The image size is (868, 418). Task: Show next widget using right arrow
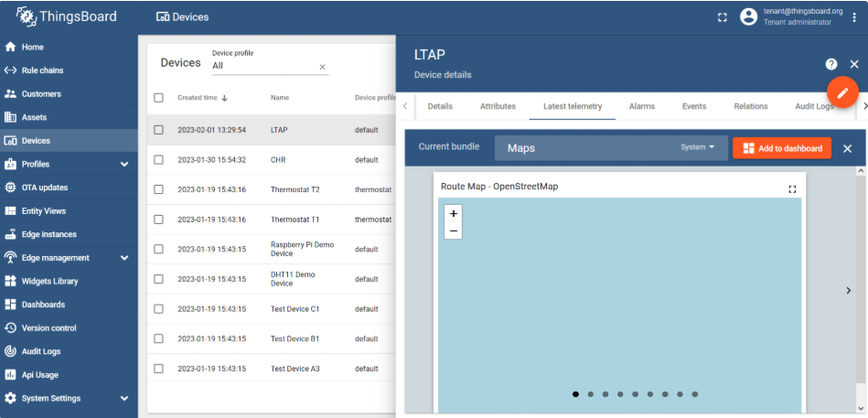[x=848, y=290]
